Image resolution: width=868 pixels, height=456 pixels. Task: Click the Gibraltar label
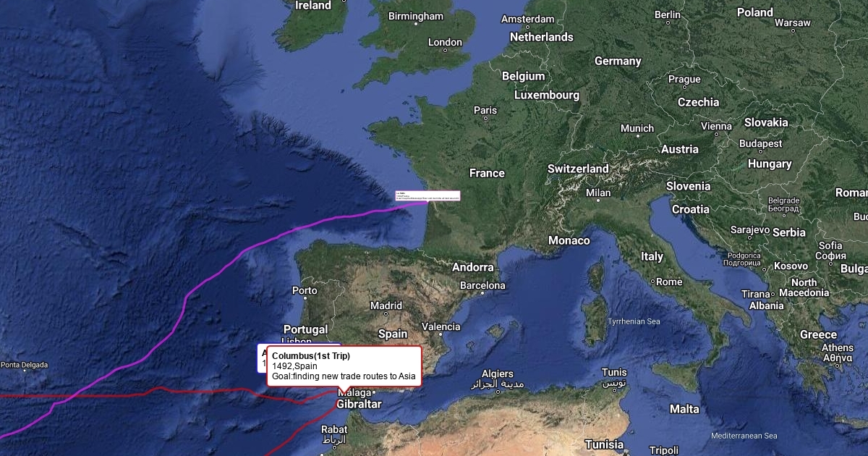pos(359,404)
